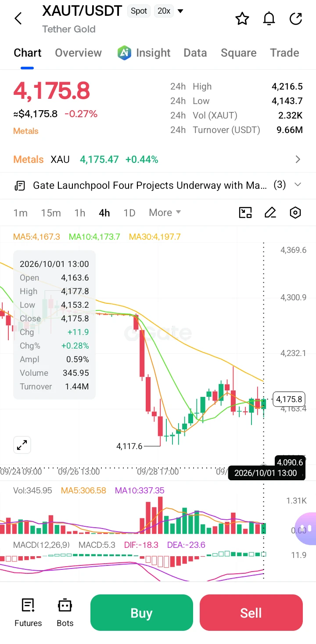
Task: Tap the 24h High value 4,216.5
Action: click(x=287, y=86)
